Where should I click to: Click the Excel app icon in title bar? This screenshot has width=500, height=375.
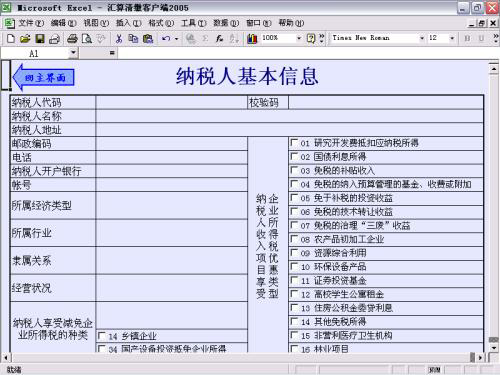6,7
